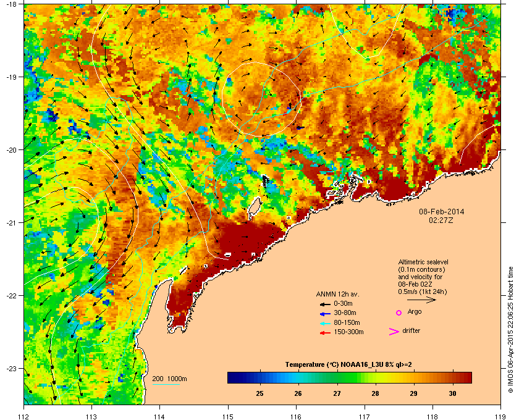
Task: Click the longitude axis label 114
Action: (x=159, y=417)
